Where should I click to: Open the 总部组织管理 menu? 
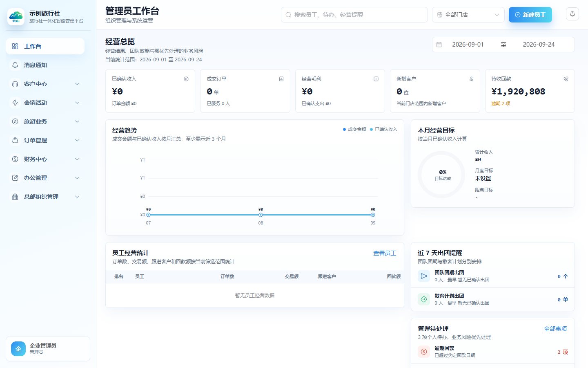(45, 197)
